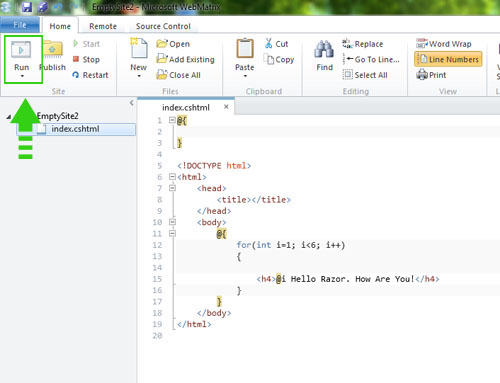Open an existing file
This screenshot has height=383, width=500.
pos(173,44)
